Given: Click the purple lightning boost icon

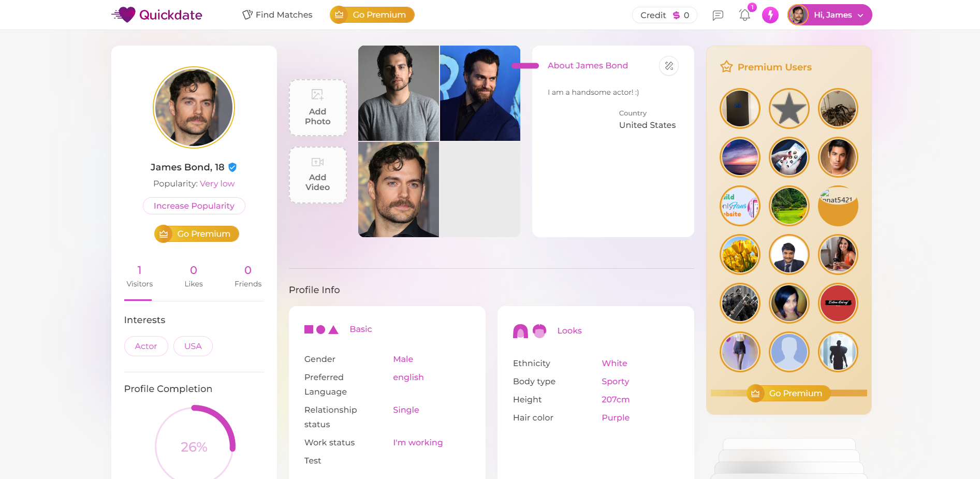Looking at the screenshot, I should (770, 15).
